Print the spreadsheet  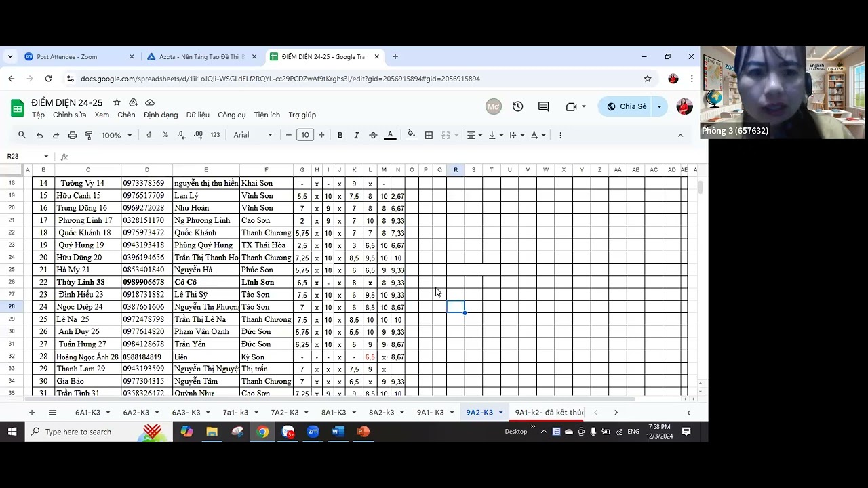point(72,135)
